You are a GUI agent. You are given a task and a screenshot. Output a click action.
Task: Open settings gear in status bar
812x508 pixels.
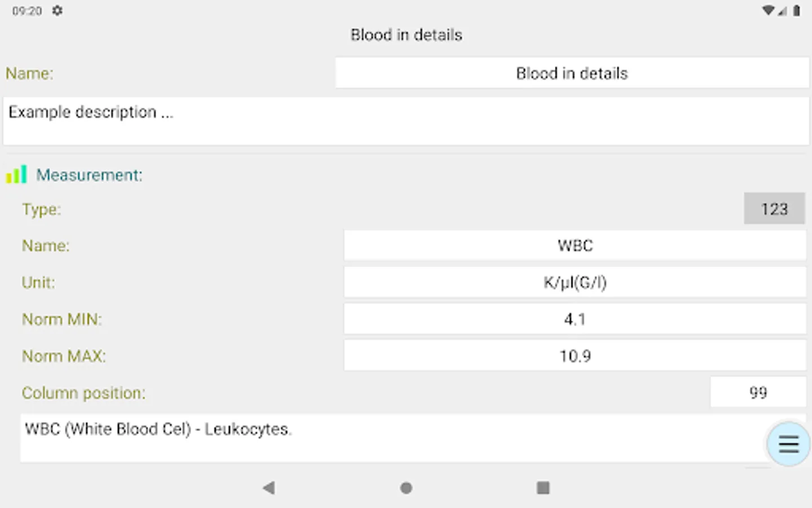tap(58, 11)
